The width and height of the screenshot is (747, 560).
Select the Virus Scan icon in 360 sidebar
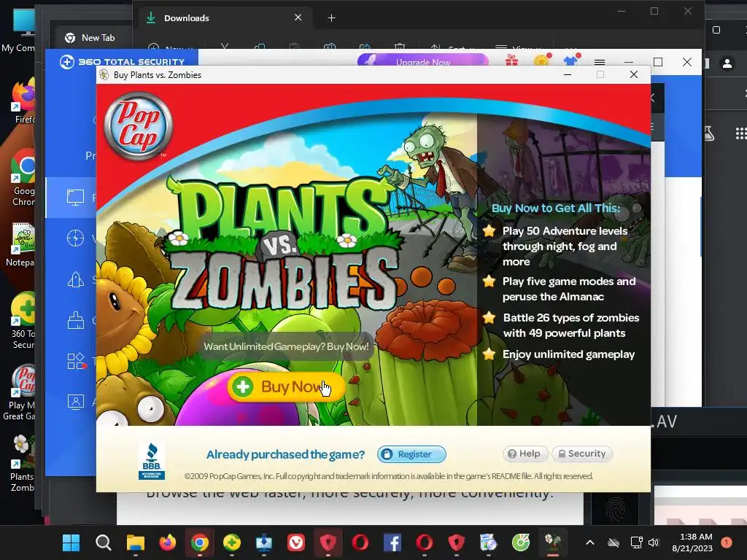pyautogui.click(x=75, y=238)
